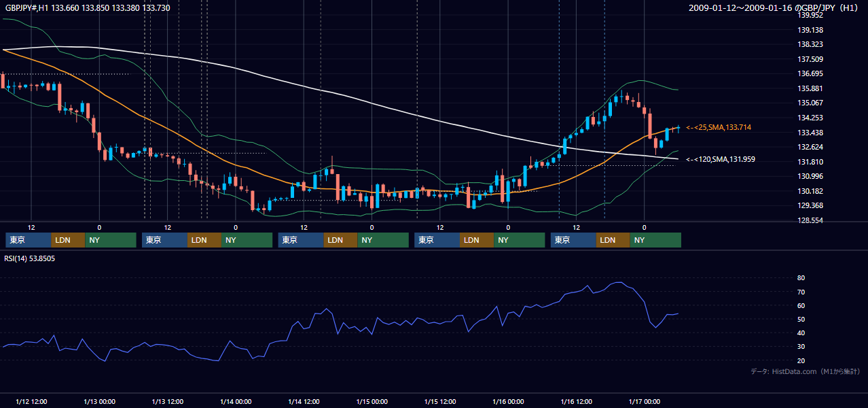Click the RSI(14) 53.8505 indicator label

30,258
